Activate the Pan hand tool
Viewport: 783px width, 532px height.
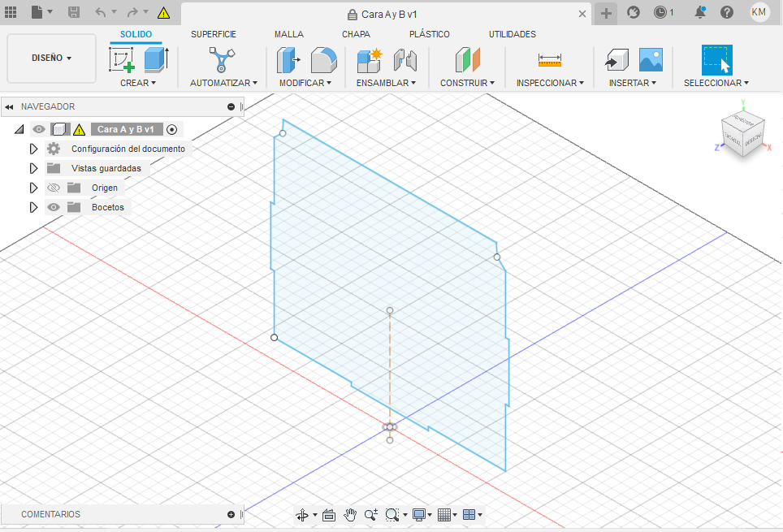pos(350,515)
